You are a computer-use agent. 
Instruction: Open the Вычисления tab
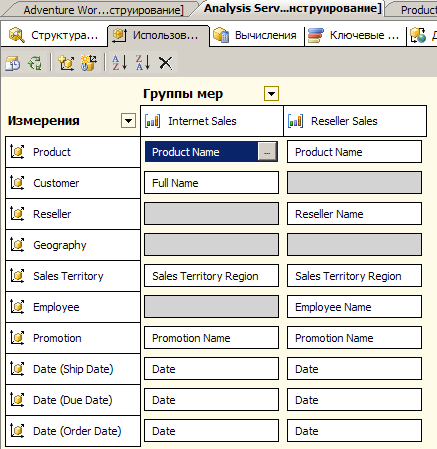pos(257,35)
